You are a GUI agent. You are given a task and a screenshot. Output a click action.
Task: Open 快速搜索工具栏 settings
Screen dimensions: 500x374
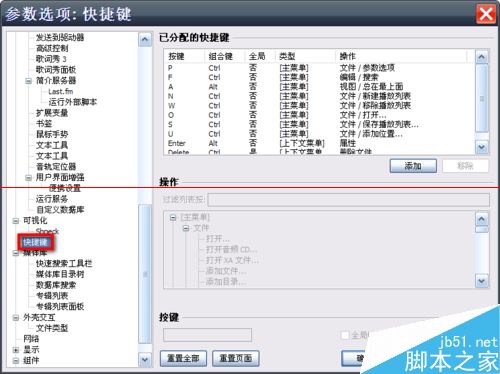coord(64,263)
